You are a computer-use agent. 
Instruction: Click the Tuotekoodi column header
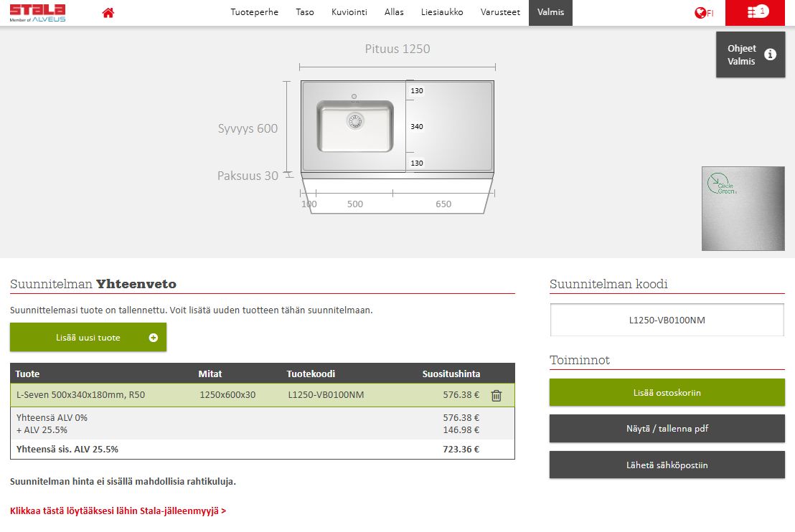[x=311, y=374]
